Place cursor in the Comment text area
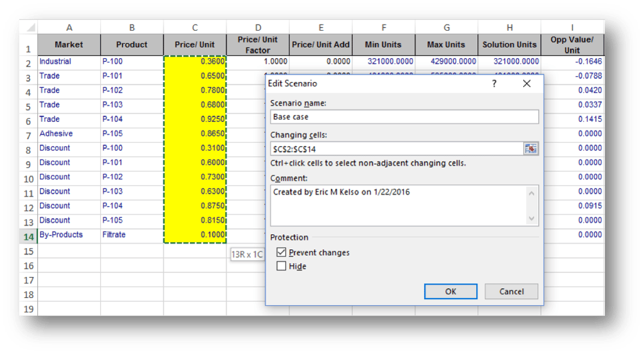The image size is (644, 355). click(x=397, y=204)
